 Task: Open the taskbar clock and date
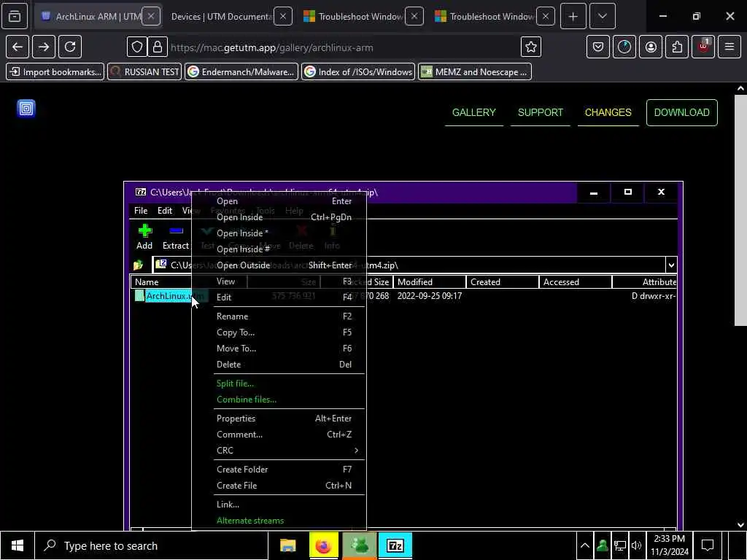(670, 545)
